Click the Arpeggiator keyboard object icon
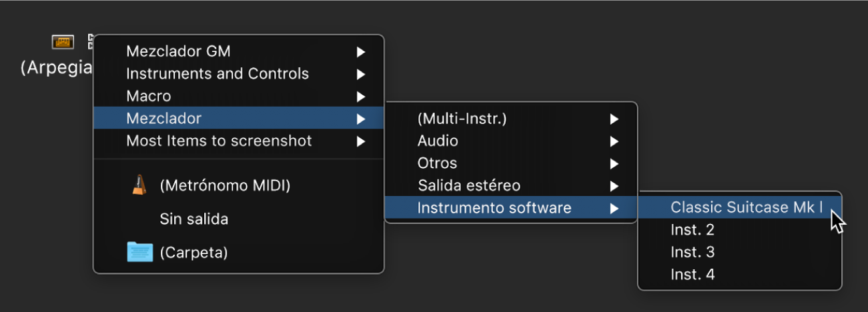This screenshot has height=312, width=868. (x=62, y=43)
